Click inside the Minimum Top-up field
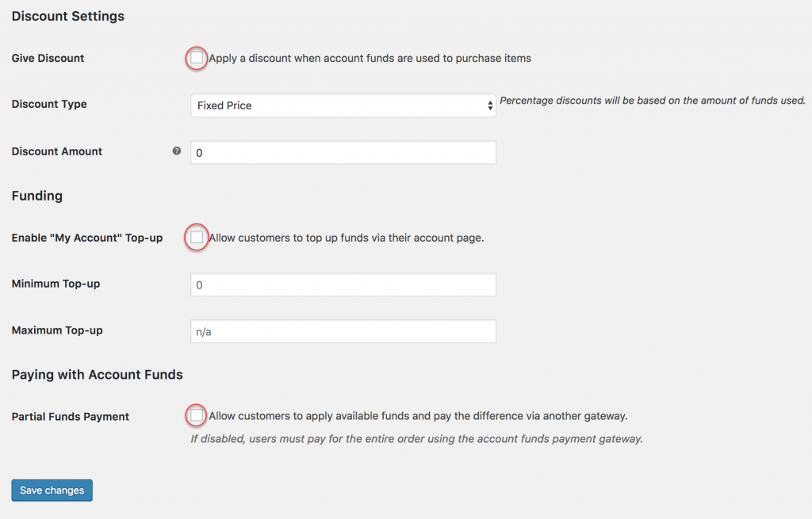Image resolution: width=812 pixels, height=519 pixels. pos(343,284)
